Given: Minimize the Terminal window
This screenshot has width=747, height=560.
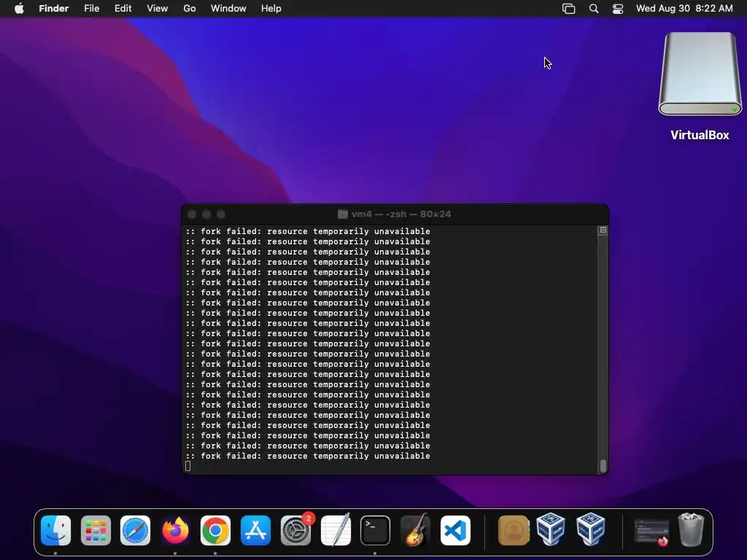Looking at the screenshot, I should [x=206, y=214].
